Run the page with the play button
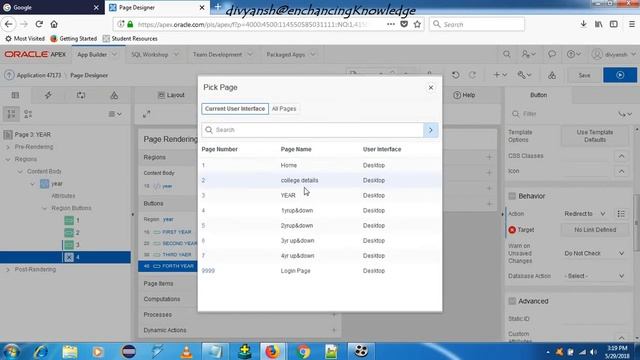 (620, 75)
